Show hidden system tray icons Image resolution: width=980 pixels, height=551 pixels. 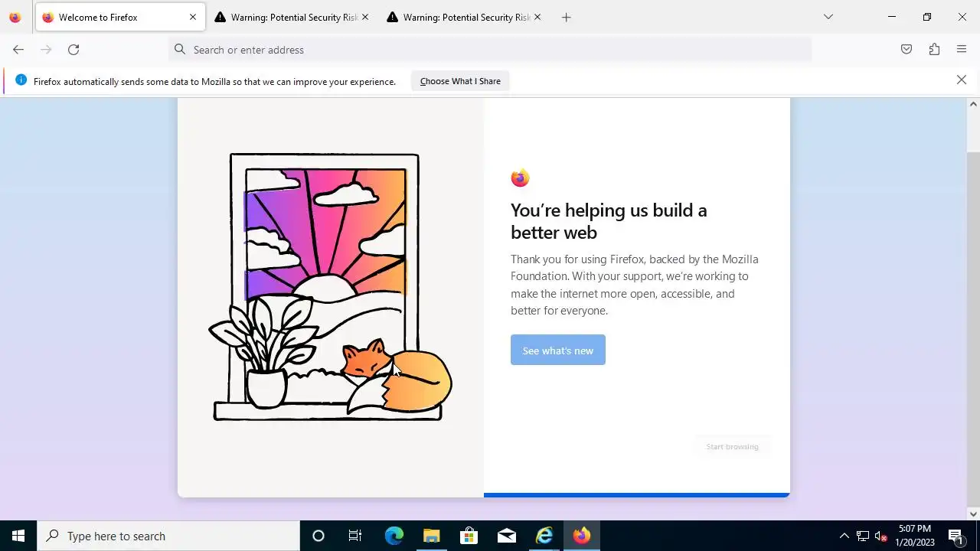(x=844, y=536)
